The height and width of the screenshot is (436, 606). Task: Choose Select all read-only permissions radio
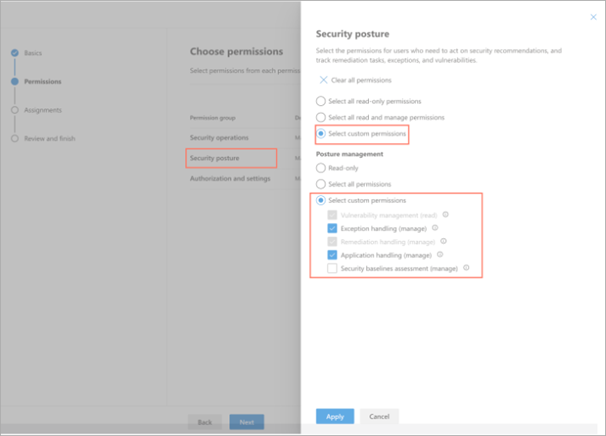tap(320, 101)
